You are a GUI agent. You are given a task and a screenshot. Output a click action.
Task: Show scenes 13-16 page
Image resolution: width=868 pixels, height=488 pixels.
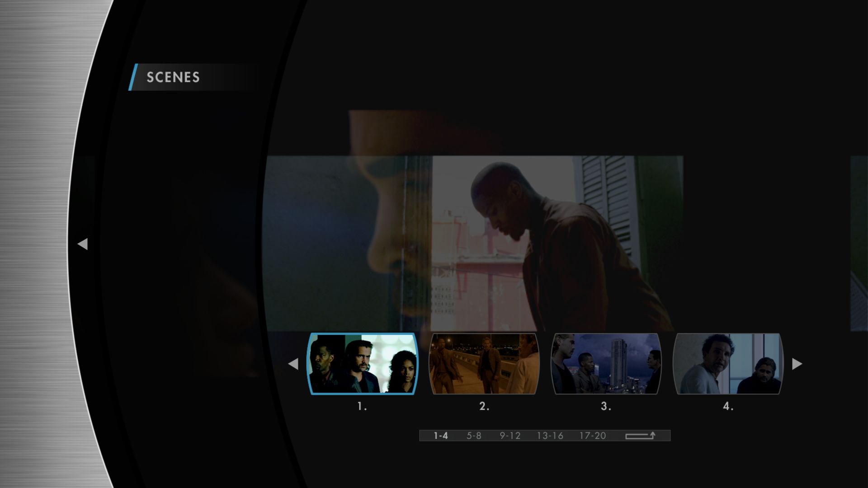(x=550, y=436)
